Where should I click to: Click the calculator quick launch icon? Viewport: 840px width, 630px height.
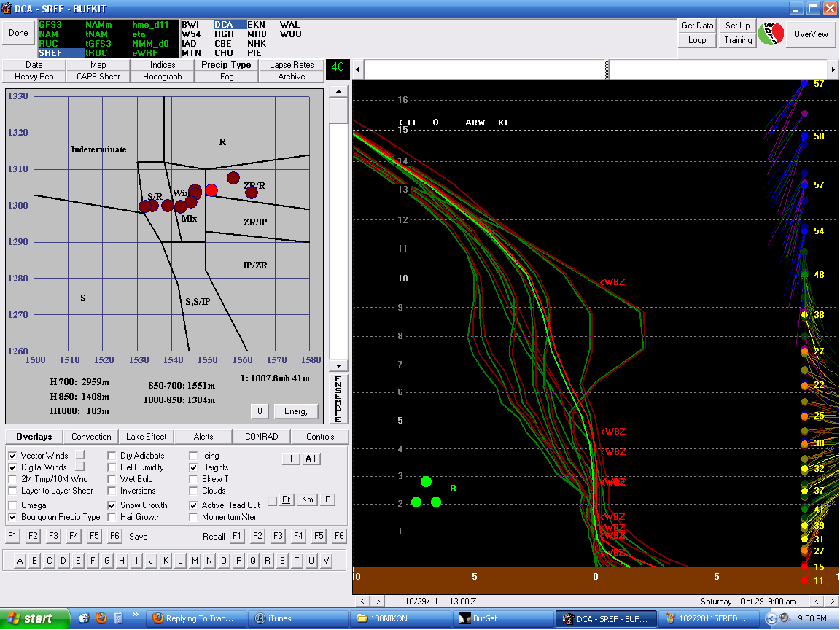point(118,618)
